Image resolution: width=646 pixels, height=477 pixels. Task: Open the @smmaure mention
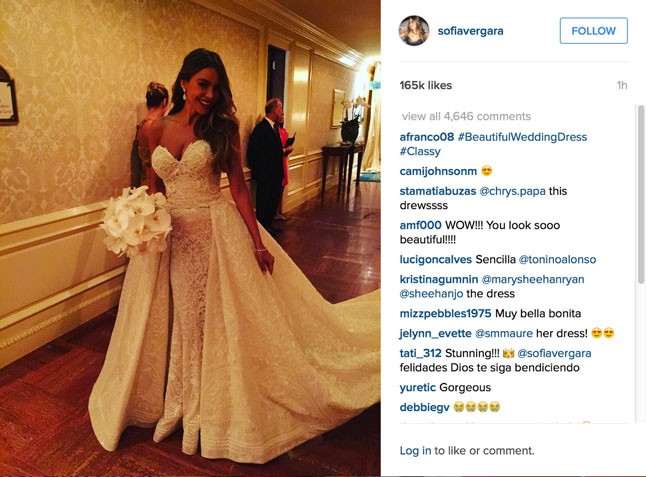point(504,333)
